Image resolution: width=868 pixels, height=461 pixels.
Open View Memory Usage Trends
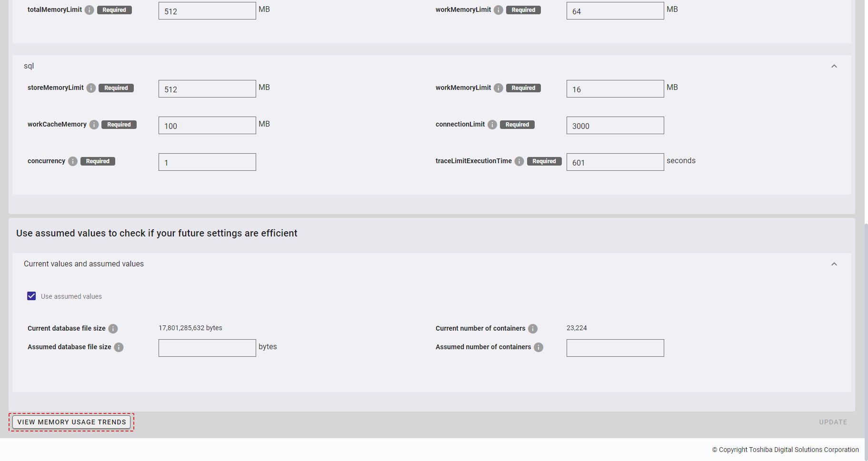pos(71,422)
